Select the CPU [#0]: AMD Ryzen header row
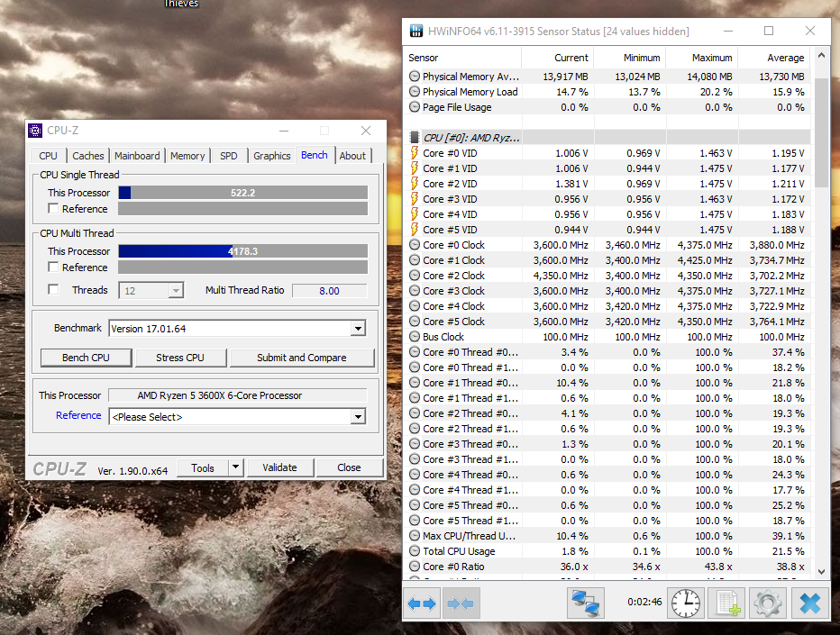This screenshot has height=635, width=840. (607, 138)
